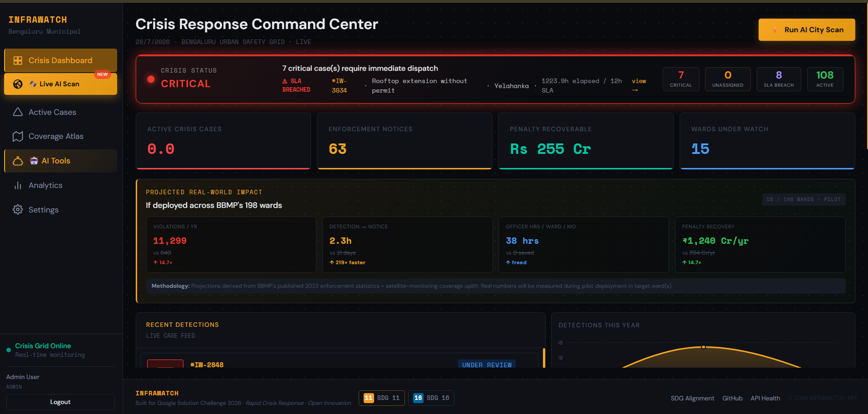The height and width of the screenshot is (414, 868).
Task: Navigate to Analytics
Action: (x=60, y=185)
